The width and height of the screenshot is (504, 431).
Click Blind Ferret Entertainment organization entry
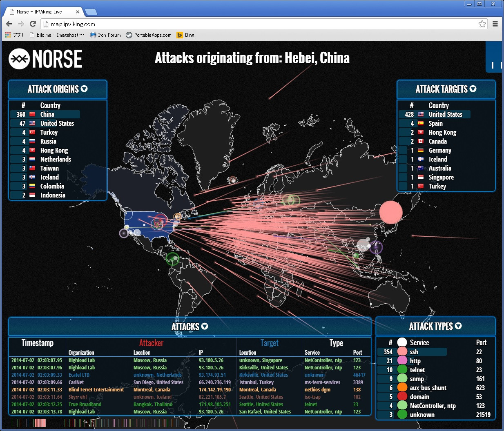(x=96, y=390)
